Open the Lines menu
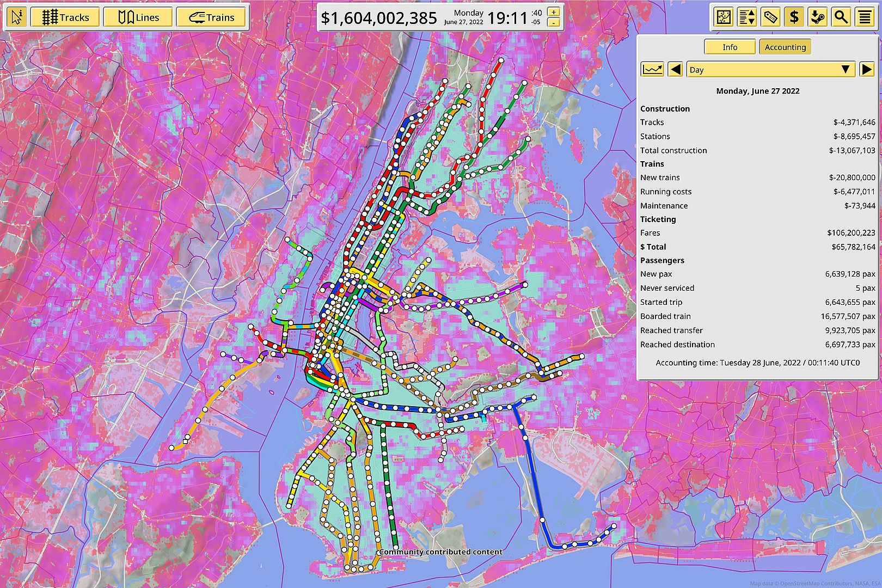 pyautogui.click(x=138, y=17)
